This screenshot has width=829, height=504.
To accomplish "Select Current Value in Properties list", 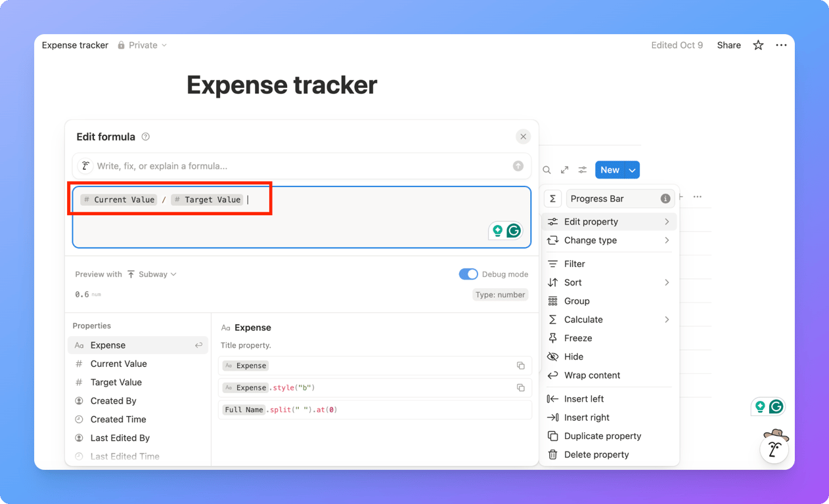I will tap(138, 364).
